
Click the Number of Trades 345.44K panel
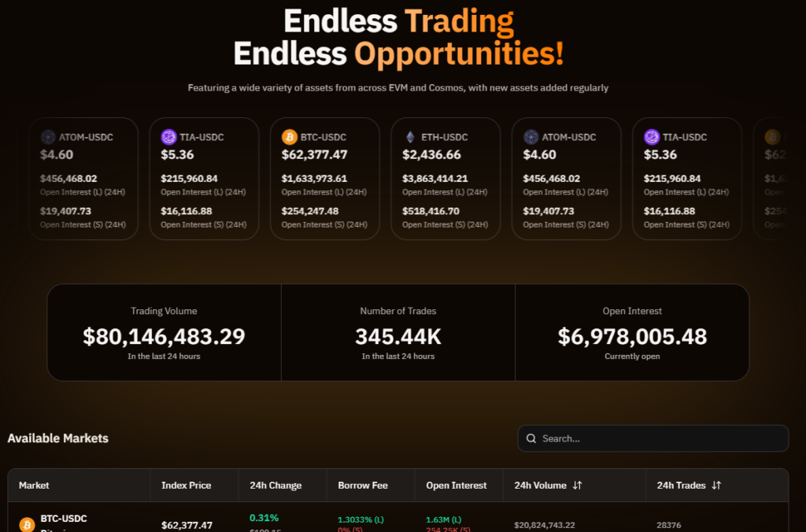coord(397,332)
